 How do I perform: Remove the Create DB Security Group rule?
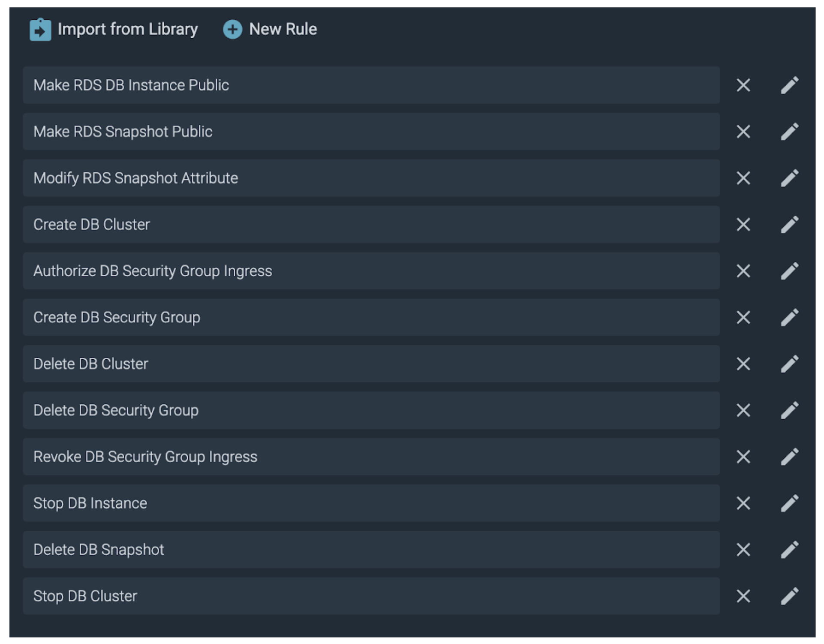coord(743,317)
